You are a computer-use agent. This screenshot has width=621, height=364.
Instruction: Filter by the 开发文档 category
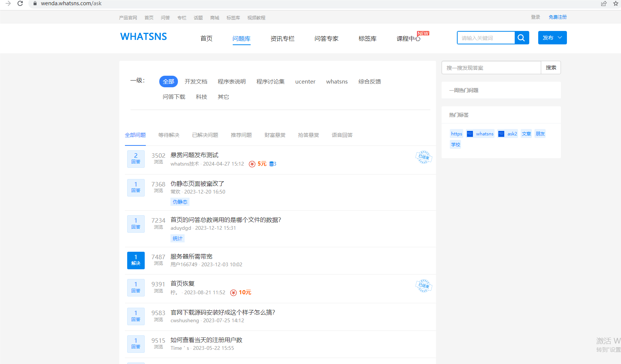[196, 81]
